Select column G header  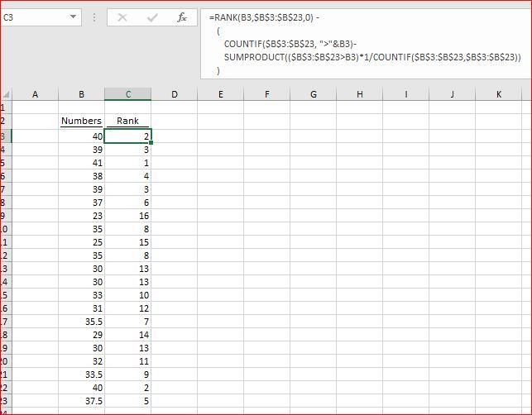coord(314,94)
